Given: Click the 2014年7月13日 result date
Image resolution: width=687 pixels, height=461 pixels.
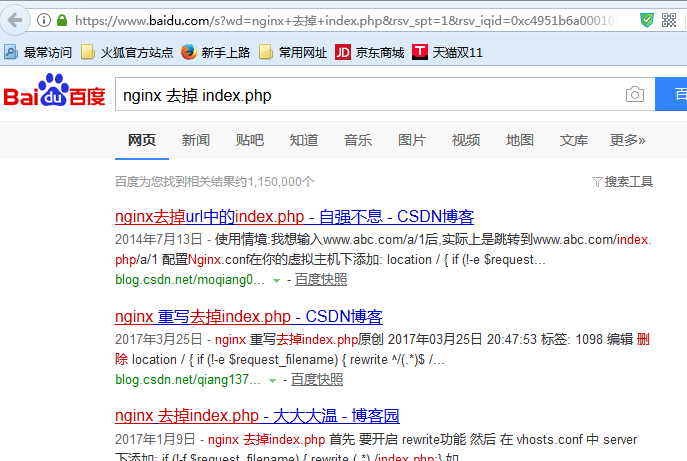Looking at the screenshot, I should [x=159, y=240].
